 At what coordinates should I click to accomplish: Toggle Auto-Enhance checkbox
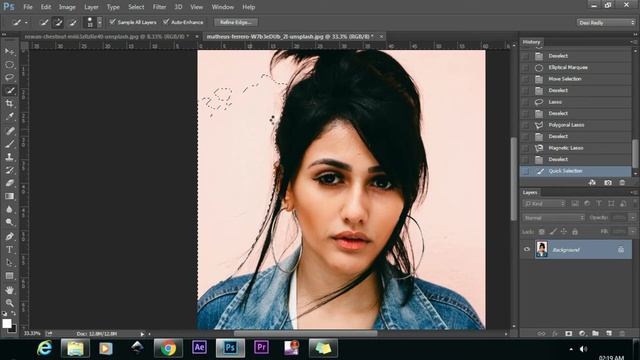click(166, 22)
